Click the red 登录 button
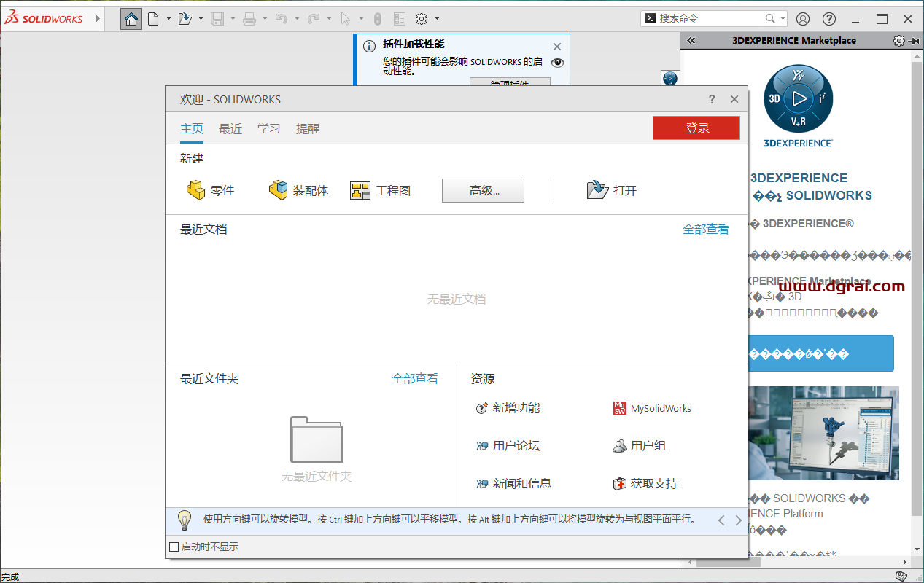The width and height of the screenshot is (924, 583). (696, 128)
